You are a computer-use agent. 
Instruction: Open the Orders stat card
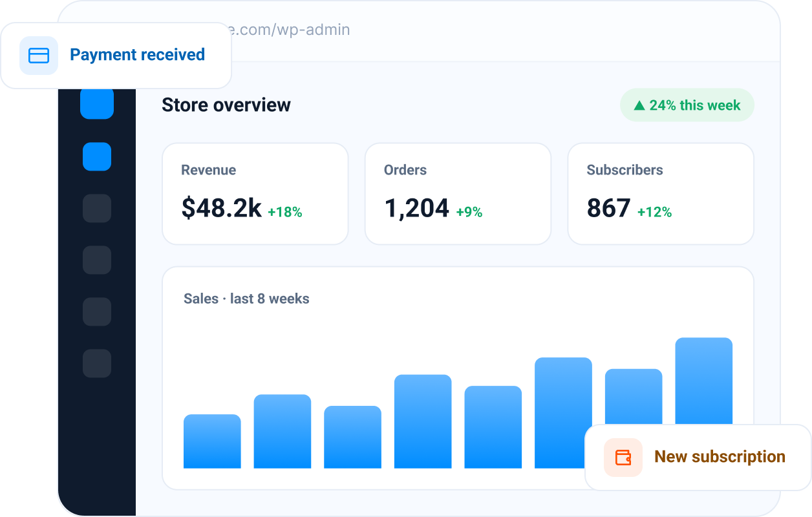(x=458, y=194)
